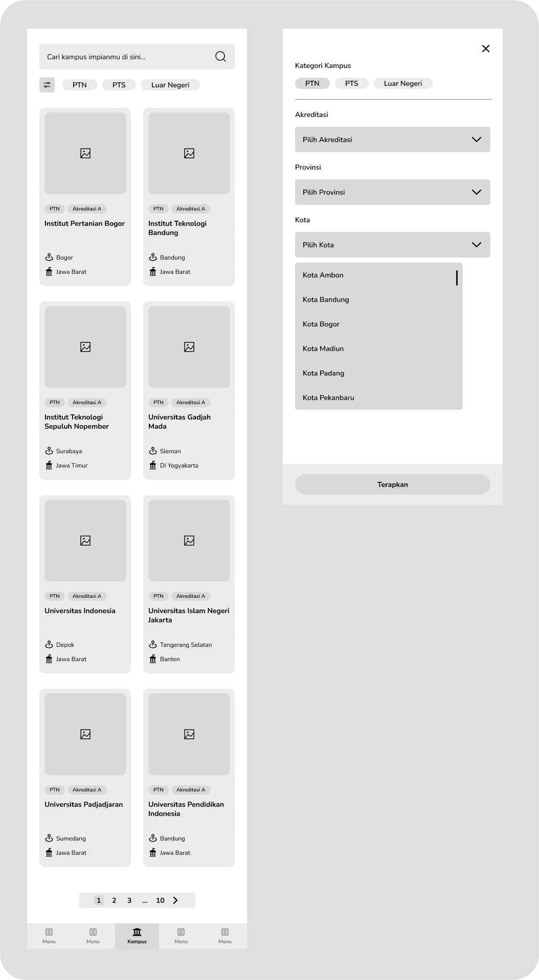This screenshot has width=539, height=980.
Task: Open the Kampus tab icon in bottom bar
Action: point(137,932)
